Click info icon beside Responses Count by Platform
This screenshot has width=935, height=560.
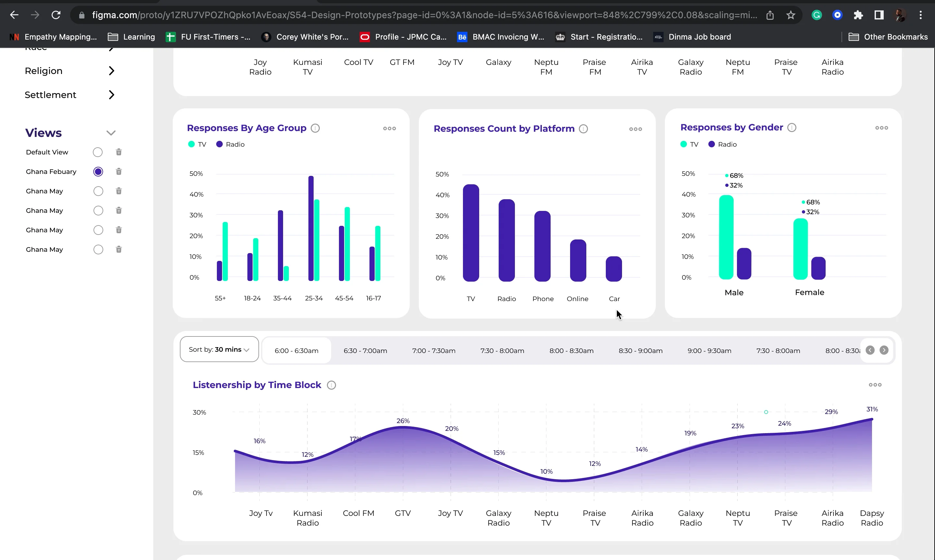[x=583, y=129]
